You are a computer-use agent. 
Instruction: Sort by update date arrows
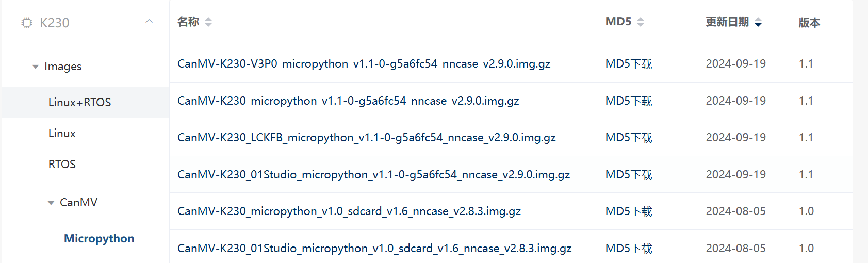(x=758, y=22)
